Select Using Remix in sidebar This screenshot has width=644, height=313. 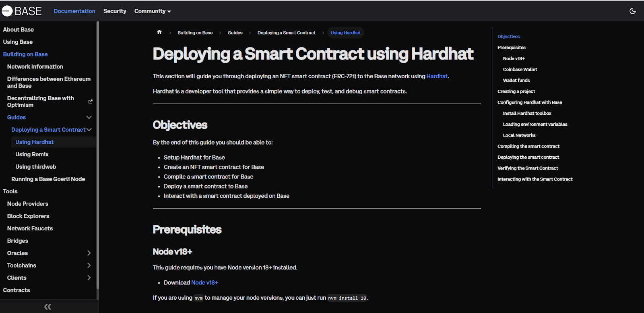click(32, 154)
